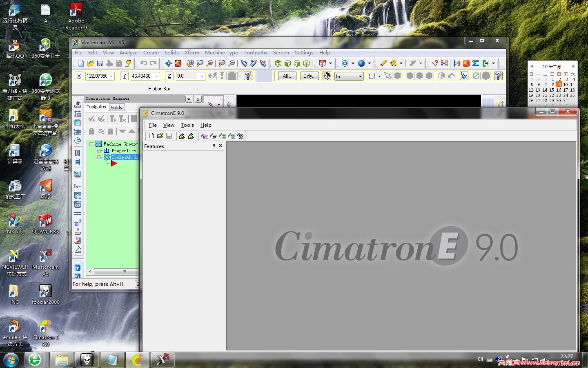This screenshot has height=368, width=588.
Task: Click first new-part wizard icon in CimatronE toolbar
Action: (204, 136)
